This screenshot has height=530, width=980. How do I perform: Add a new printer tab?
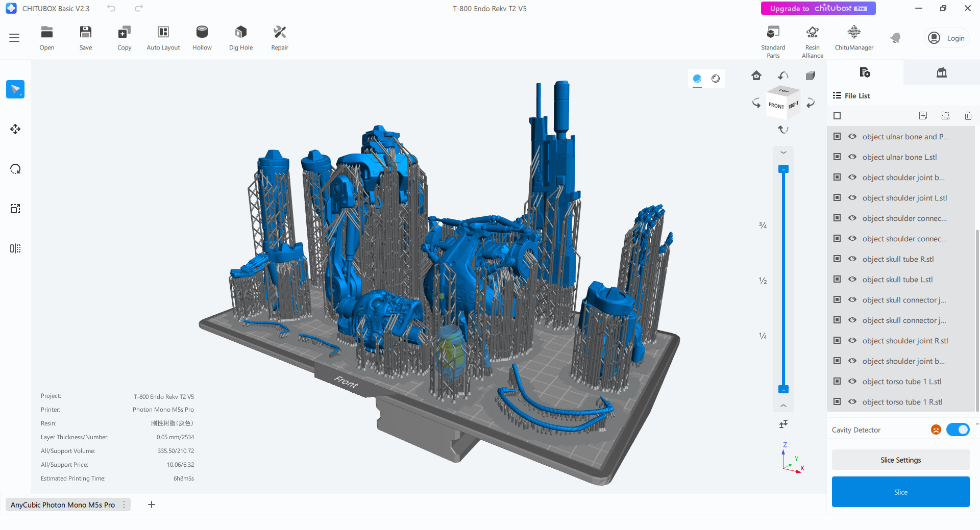click(x=152, y=504)
